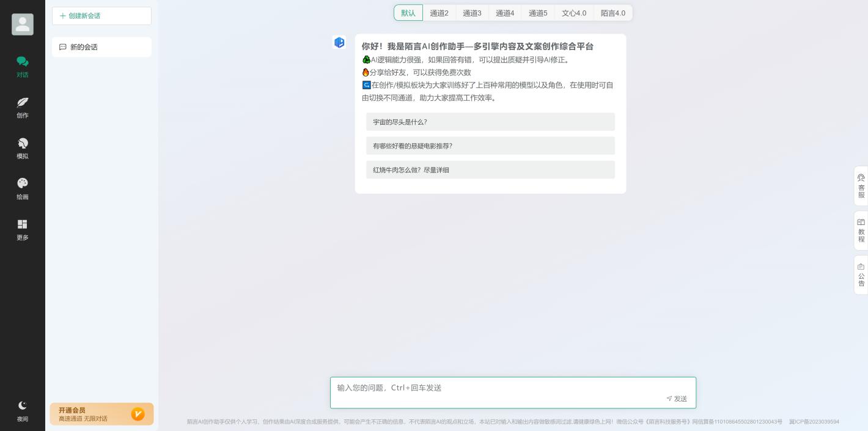The image size is (868, 431).
Task: Switch to the 通道2 tab
Action: (x=439, y=13)
